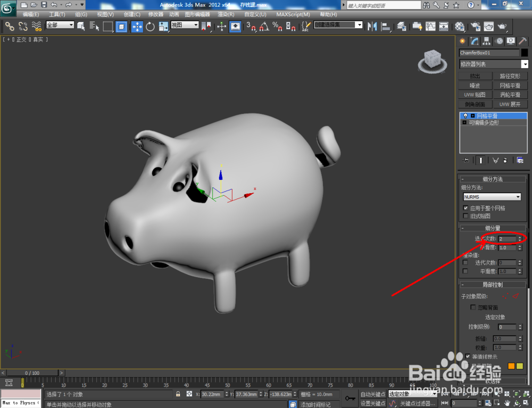Screen dimensions: 532x408
Task: Open the Curve Editor icon
Action: coord(430,26)
